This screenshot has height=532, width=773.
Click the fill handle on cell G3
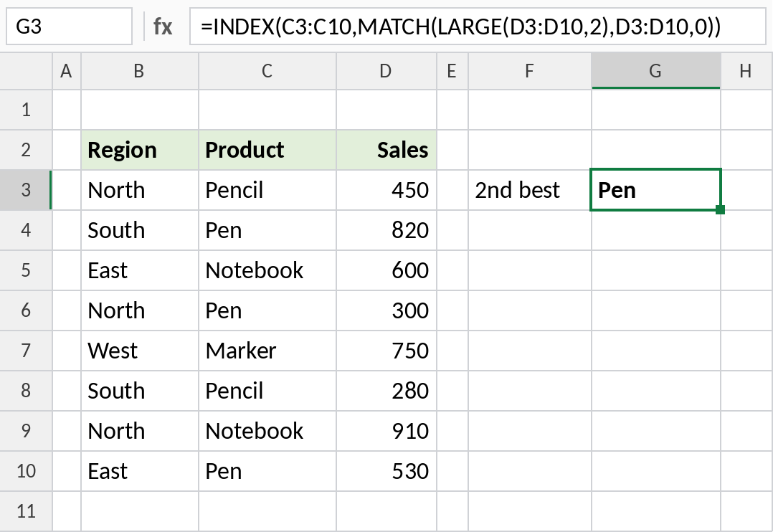coord(720,210)
